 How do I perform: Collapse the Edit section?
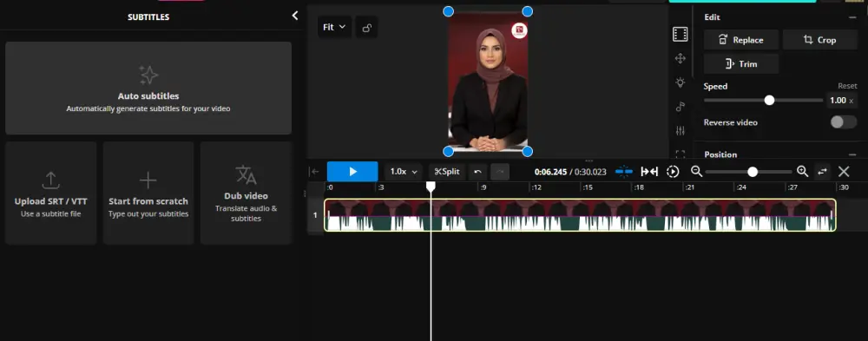tap(852, 17)
